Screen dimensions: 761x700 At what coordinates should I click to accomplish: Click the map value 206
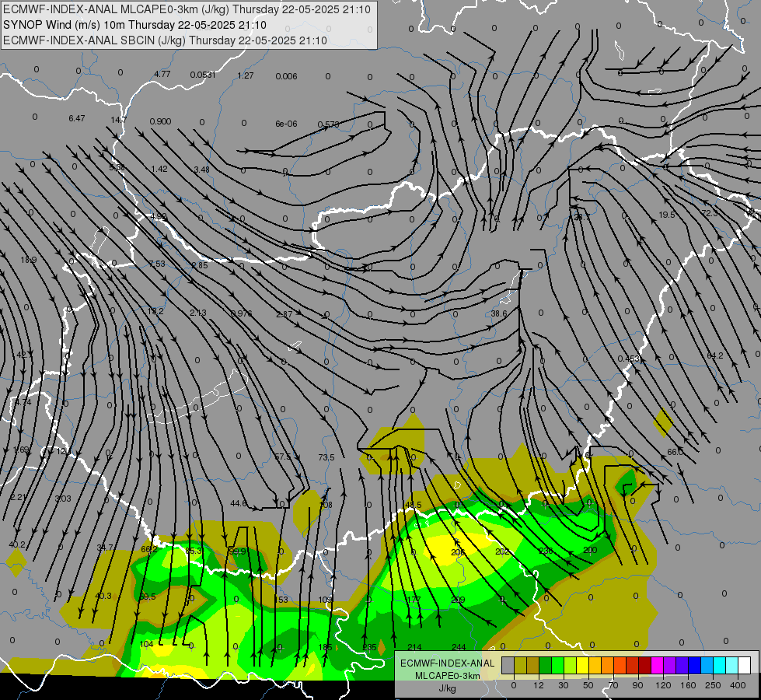click(x=458, y=552)
